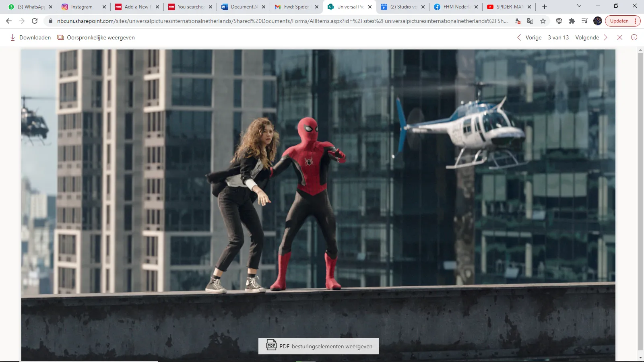Click the Downloaden arrow icon
The width and height of the screenshot is (644, 362).
[12, 37]
